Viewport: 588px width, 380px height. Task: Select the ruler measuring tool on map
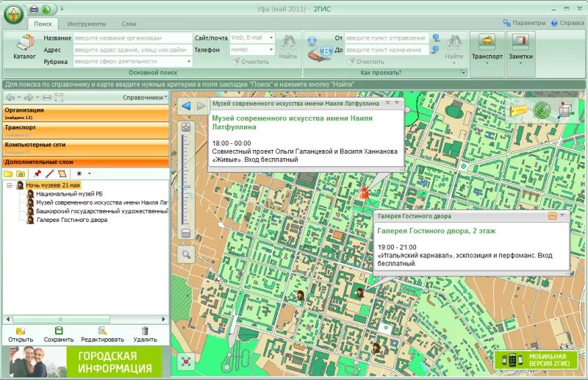518,110
